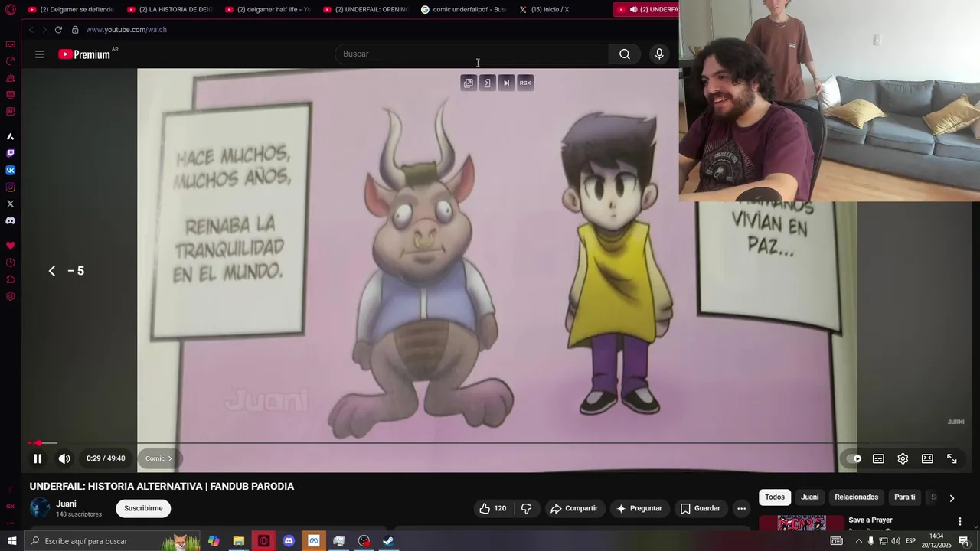The image size is (980, 551).
Task: Open the Opera GX main menu icon
Action: pyautogui.click(x=10, y=10)
